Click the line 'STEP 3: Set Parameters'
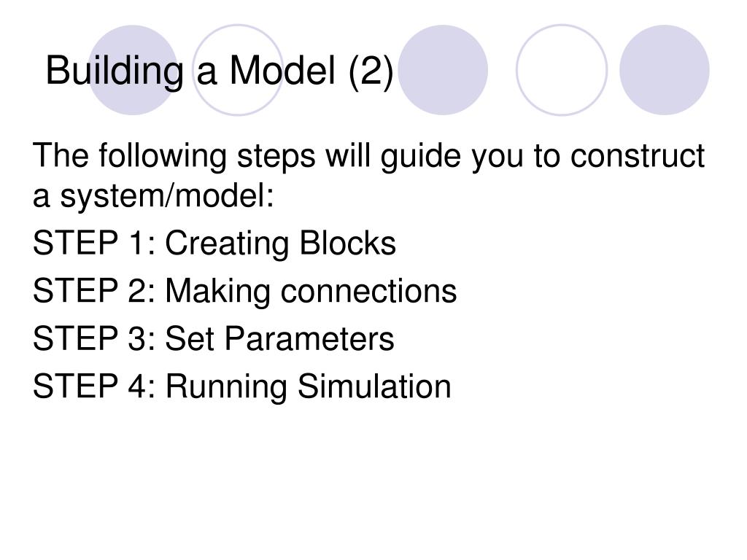The image size is (747, 560). pyautogui.click(x=214, y=338)
